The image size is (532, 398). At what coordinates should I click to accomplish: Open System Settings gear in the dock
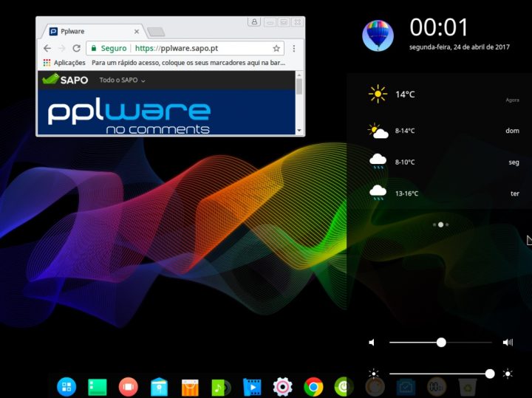pyautogui.click(x=282, y=386)
